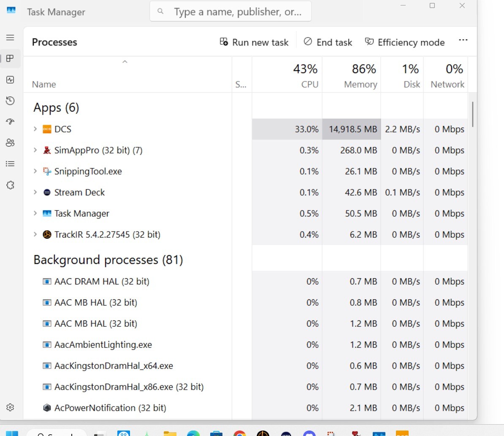504x436 pixels.
Task: Open Task Manager settings gear
Action: (10, 407)
